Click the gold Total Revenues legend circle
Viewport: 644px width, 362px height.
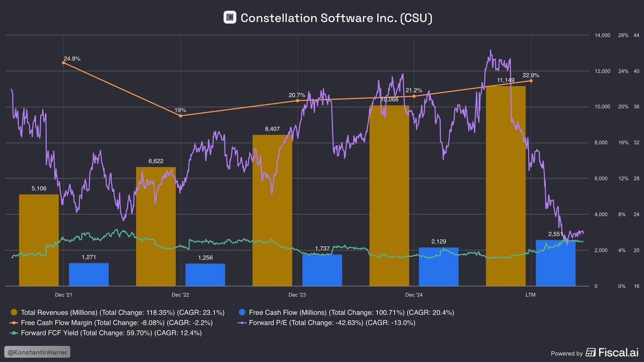click(x=14, y=312)
